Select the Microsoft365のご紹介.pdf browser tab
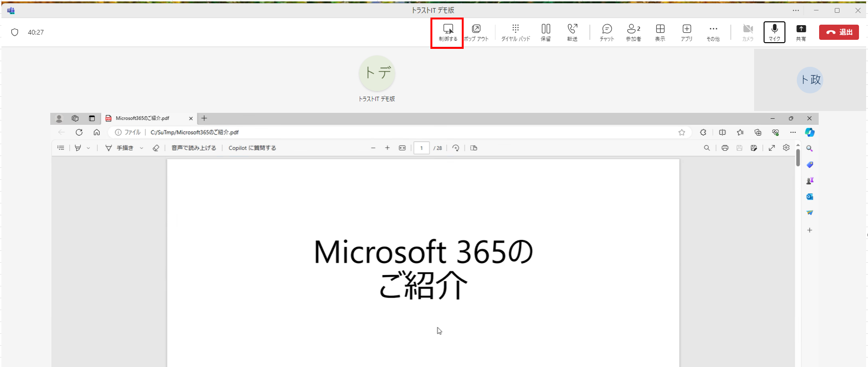The height and width of the screenshot is (367, 868). pos(142,118)
